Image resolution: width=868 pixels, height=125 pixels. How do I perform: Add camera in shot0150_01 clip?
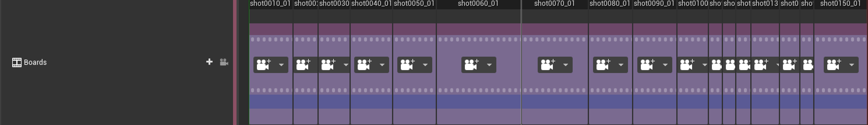(x=834, y=65)
